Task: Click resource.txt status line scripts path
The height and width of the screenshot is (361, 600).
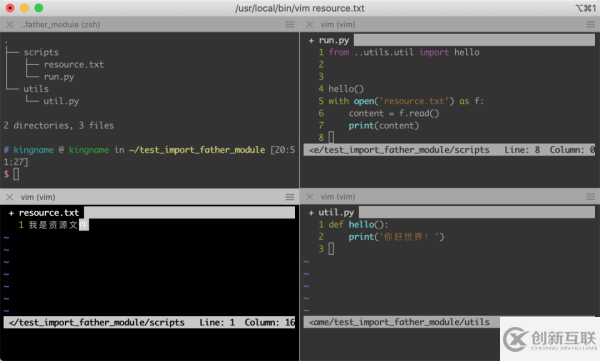Action: pos(96,322)
